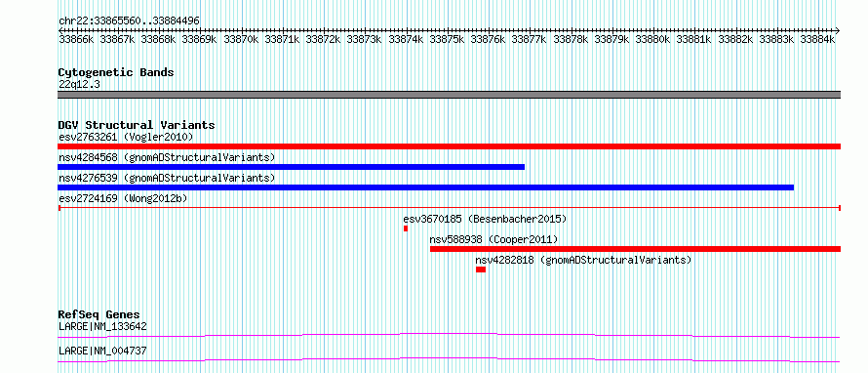Click the chr22:33865560..33884496 coordinates text
This screenshot has height=373, width=868.
coord(129,21)
